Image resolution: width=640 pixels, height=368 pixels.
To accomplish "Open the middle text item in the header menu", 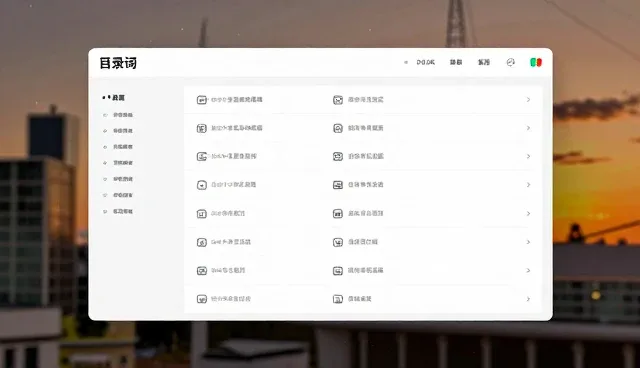I will (x=456, y=62).
